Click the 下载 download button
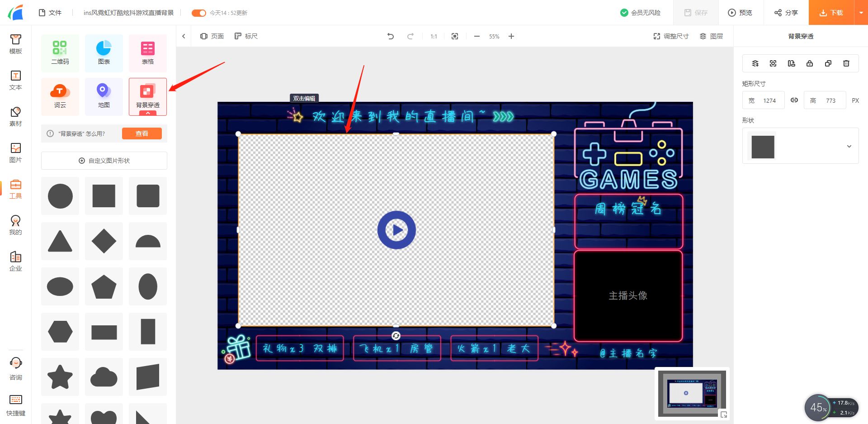The height and width of the screenshot is (424, 868). [831, 13]
